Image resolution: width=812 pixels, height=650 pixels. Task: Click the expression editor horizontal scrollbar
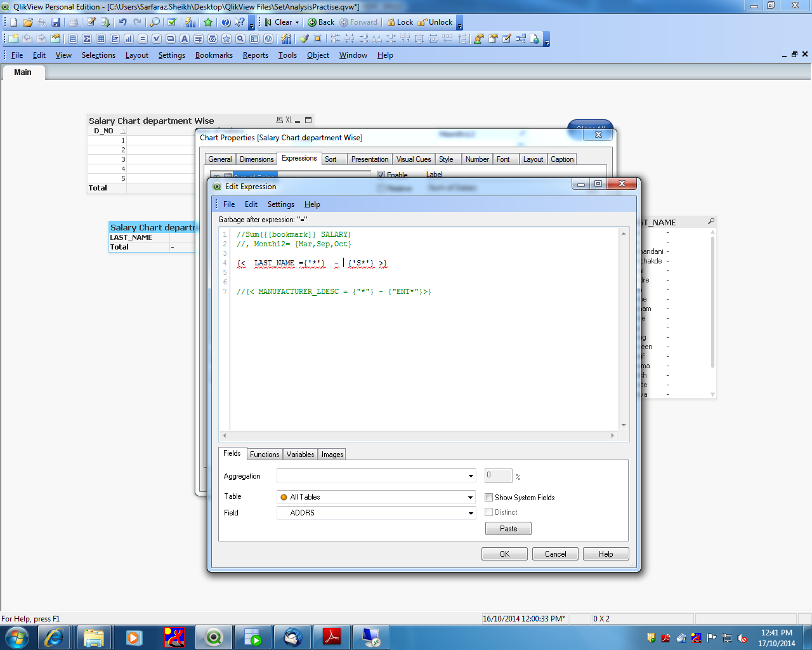coord(418,435)
